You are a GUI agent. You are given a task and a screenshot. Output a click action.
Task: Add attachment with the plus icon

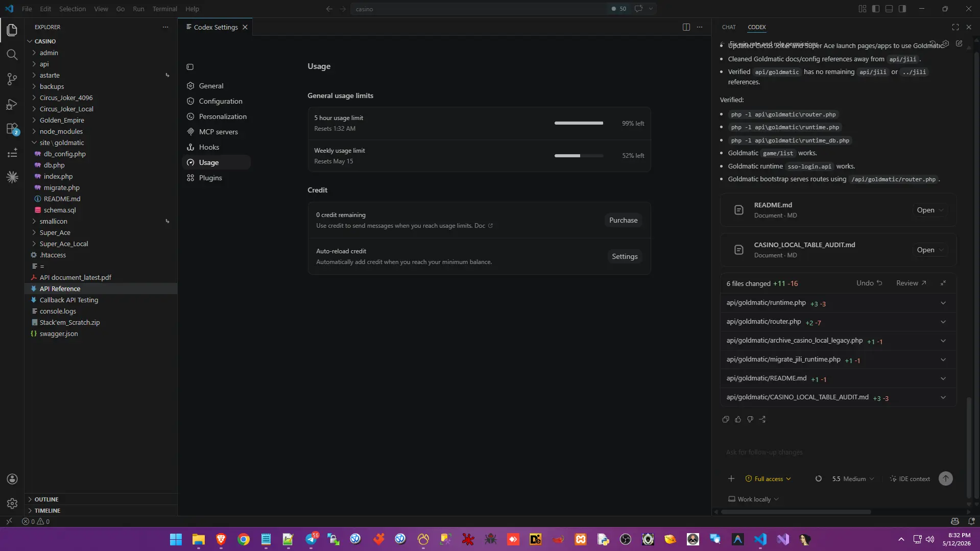click(731, 478)
